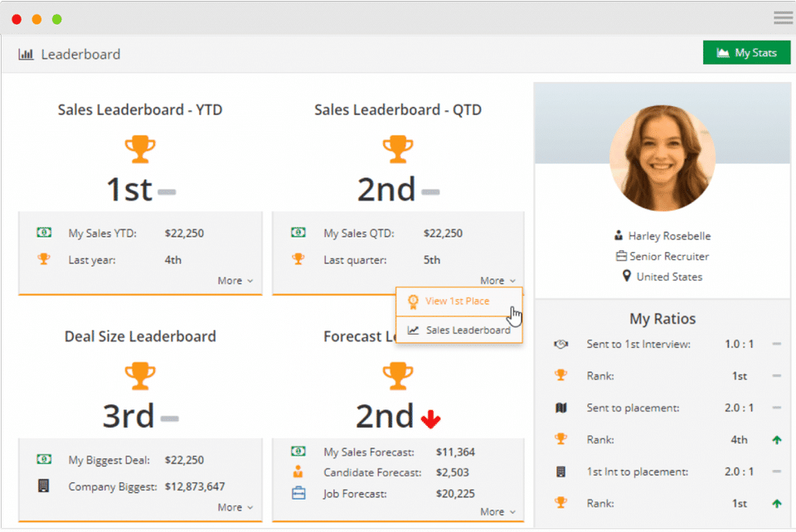The image size is (796, 532).
Task: Click the red down arrow beside Forecast 2nd
Action: coord(430,419)
